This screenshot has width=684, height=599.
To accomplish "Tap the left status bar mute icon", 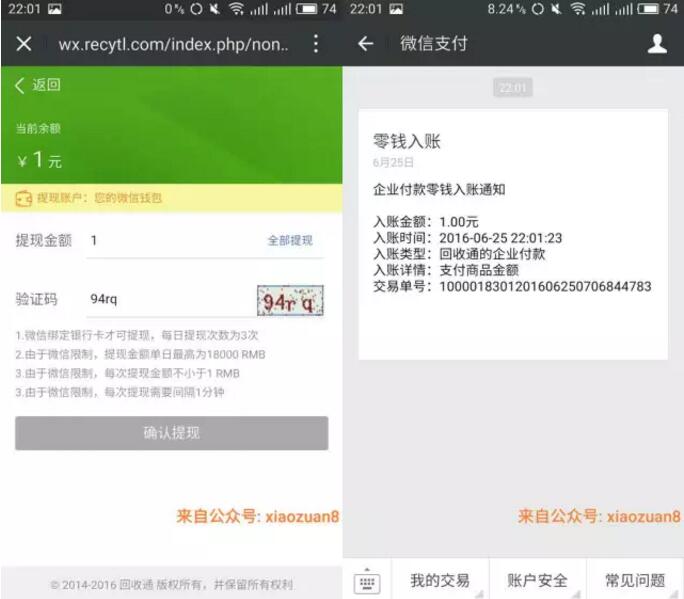I will [x=214, y=9].
